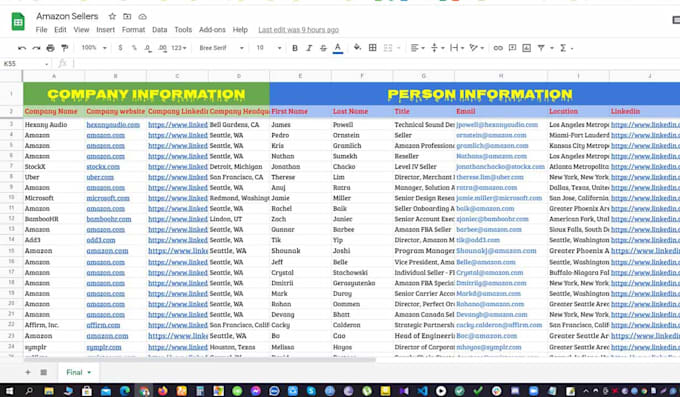Open the microsoft.com link
This screenshot has height=397, width=680.
[x=108, y=198]
